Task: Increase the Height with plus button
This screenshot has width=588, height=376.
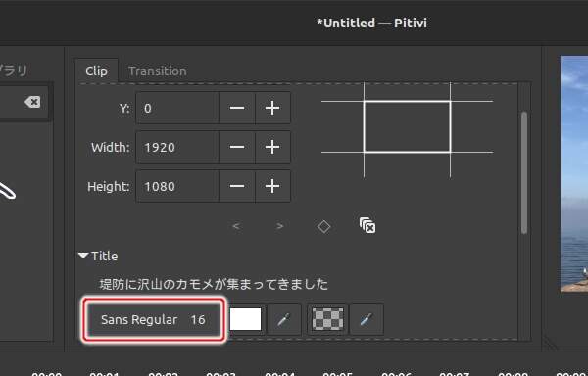Action: [272, 186]
